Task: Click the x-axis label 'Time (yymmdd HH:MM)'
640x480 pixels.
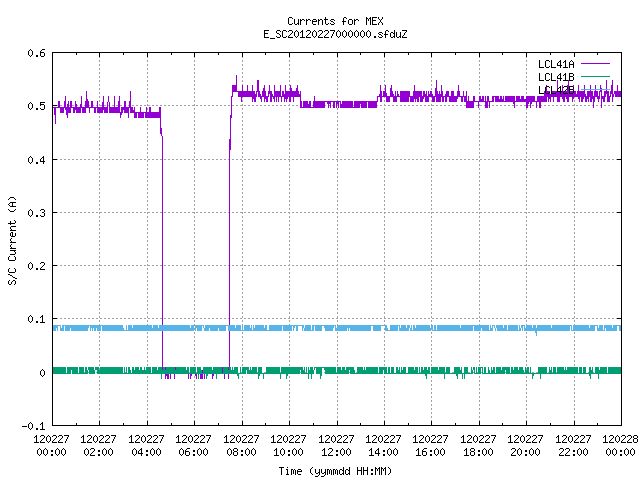Action: (x=335, y=471)
